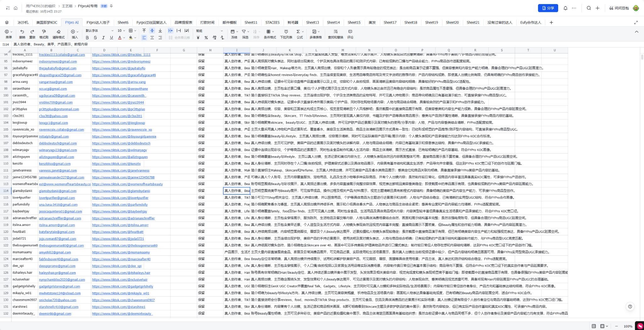Screen dimensions: 644x330
Task: Expand the borders dropdown arrow
Action: pyautogui.click(x=135, y=31)
